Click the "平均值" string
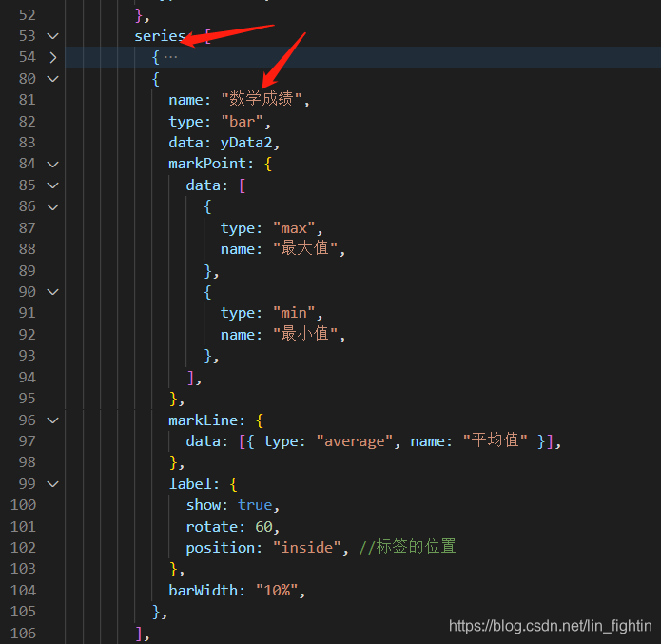 coord(495,440)
